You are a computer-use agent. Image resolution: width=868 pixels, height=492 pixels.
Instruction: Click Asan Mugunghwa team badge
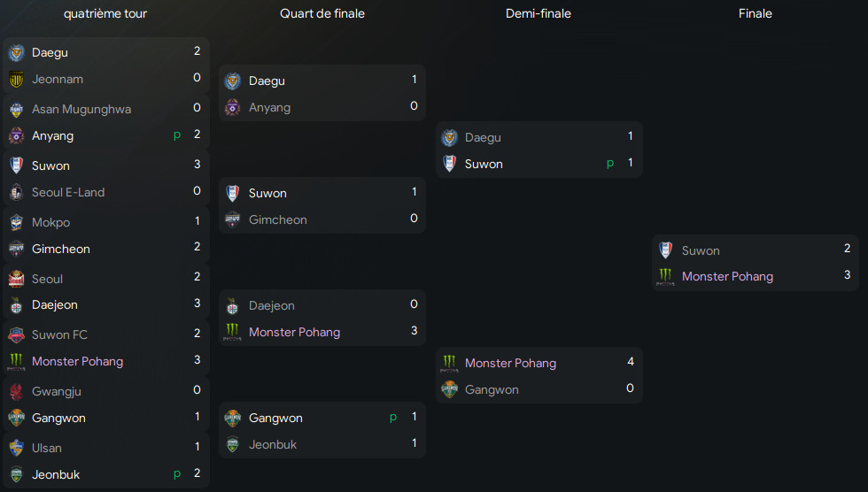(x=16, y=110)
